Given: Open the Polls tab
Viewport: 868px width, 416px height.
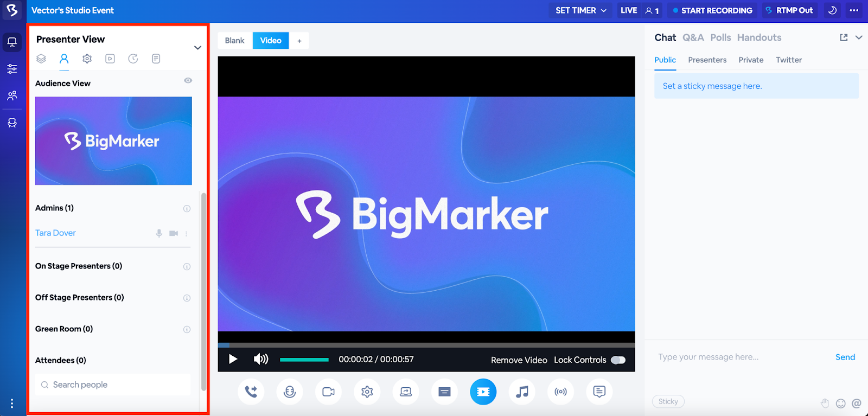Looking at the screenshot, I should coord(720,37).
